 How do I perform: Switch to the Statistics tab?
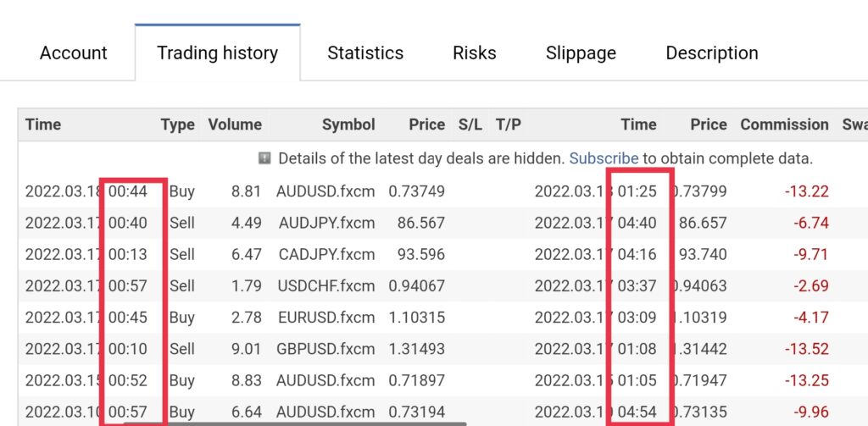click(x=365, y=53)
